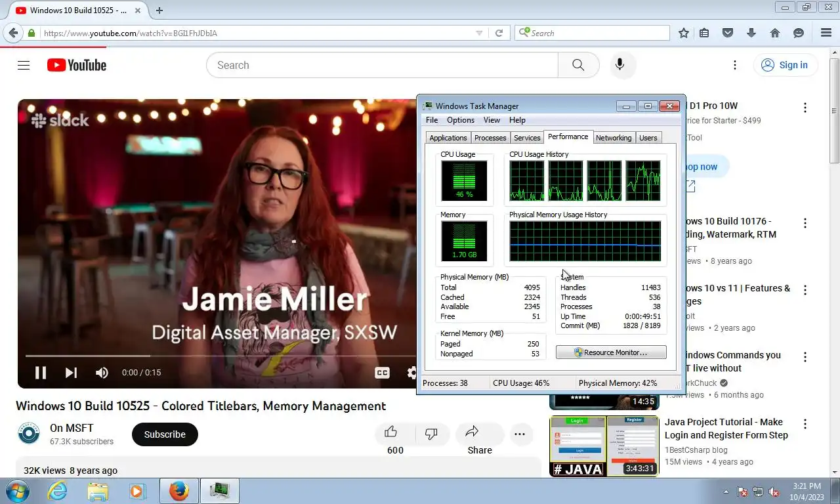
Task: Like the video with thumbs up
Action: point(391,433)
